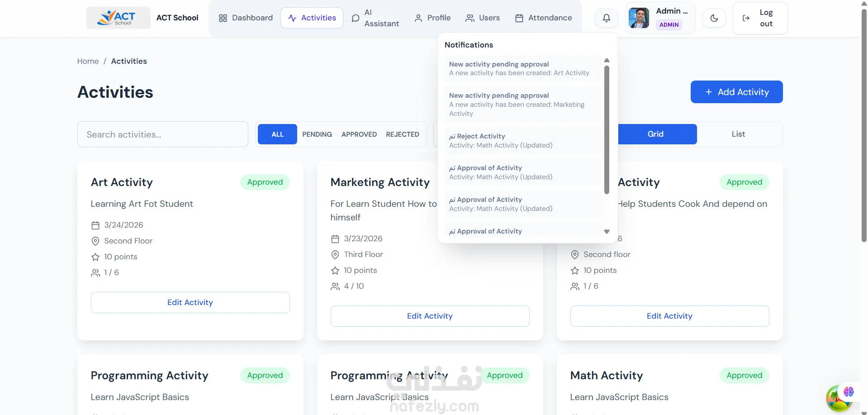Filter activities by REJECTED
The width and height of the screenshot is (868, 415).
coord(403,134)
